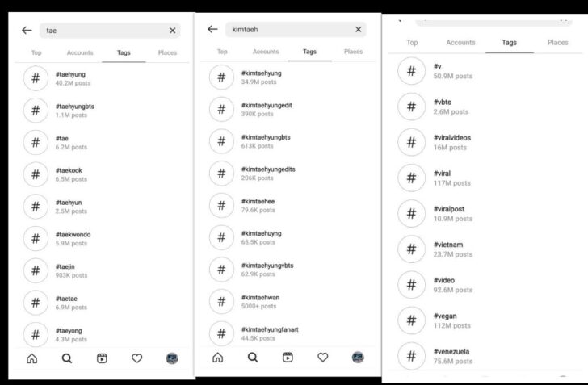
Task: Tap hashtag icon next to #vegan
Action: click(x=411, y=320)
